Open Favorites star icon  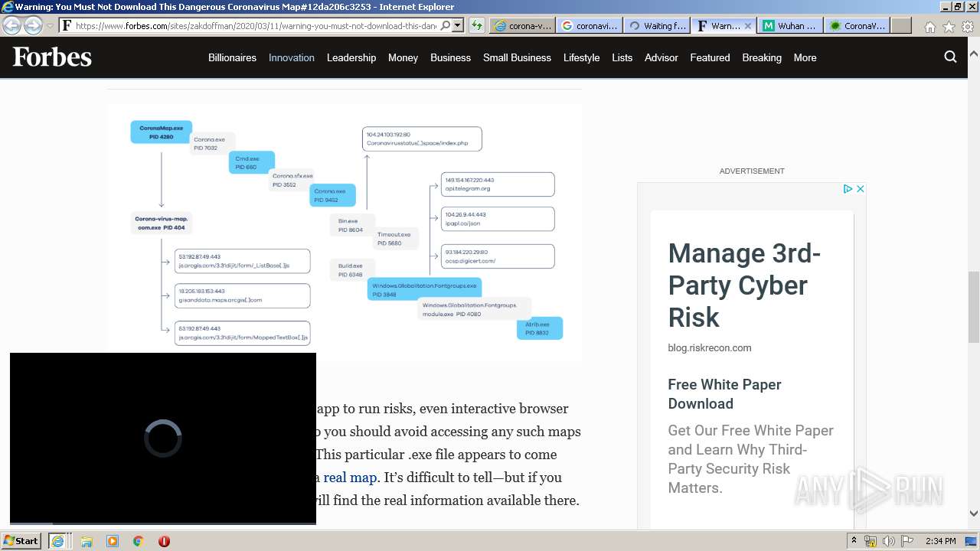(x=949, y=26)
